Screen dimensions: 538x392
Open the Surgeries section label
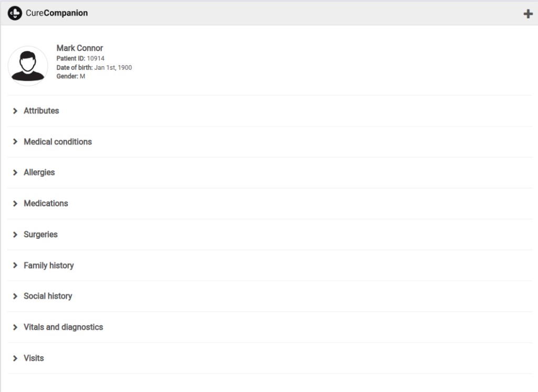40,235
